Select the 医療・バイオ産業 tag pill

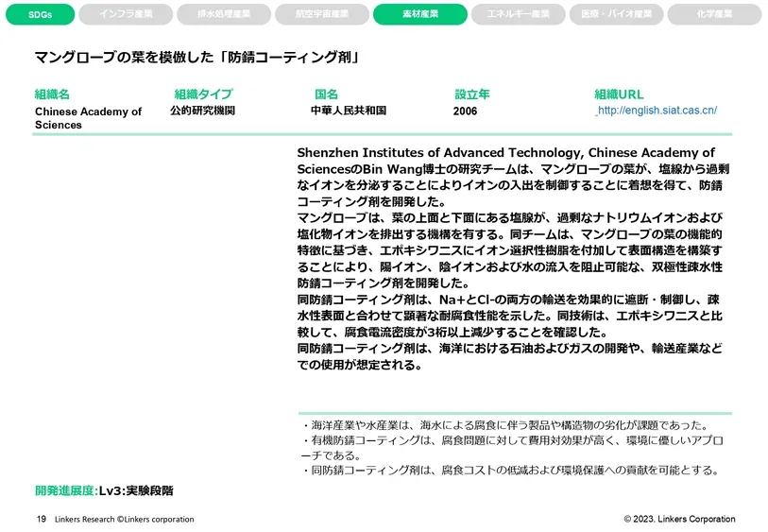point(616,14)
